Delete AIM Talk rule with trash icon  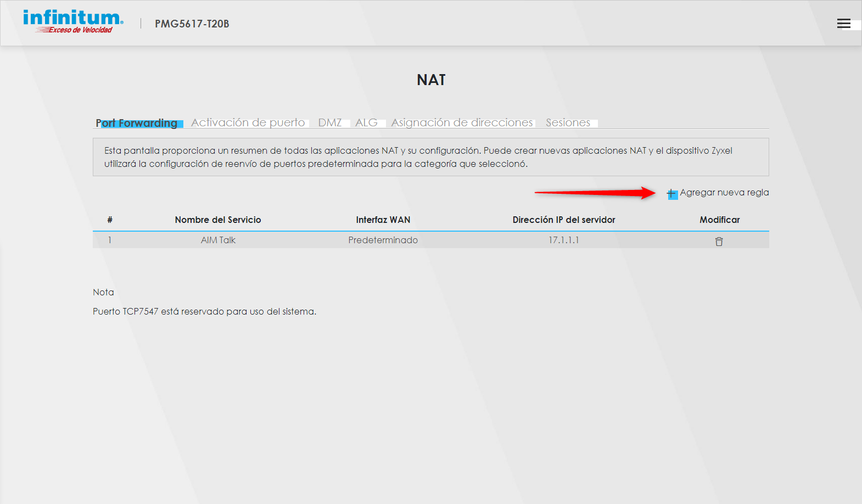(719, 242)
